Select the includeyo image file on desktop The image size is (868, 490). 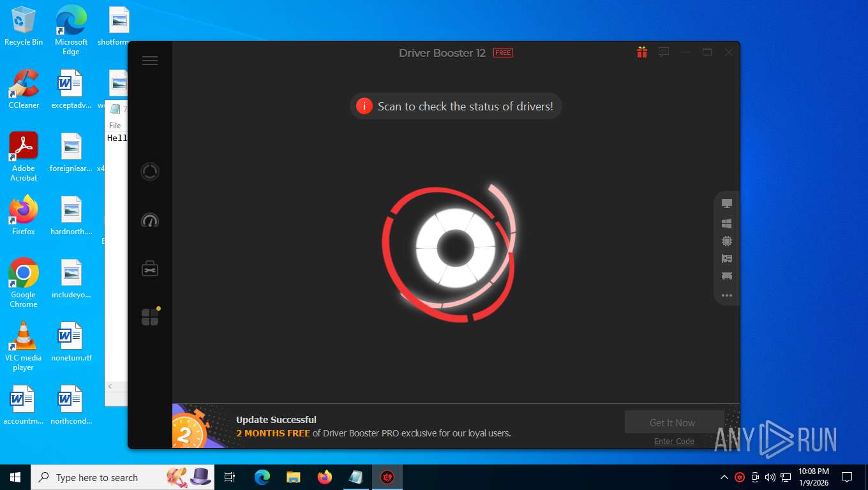71,279
